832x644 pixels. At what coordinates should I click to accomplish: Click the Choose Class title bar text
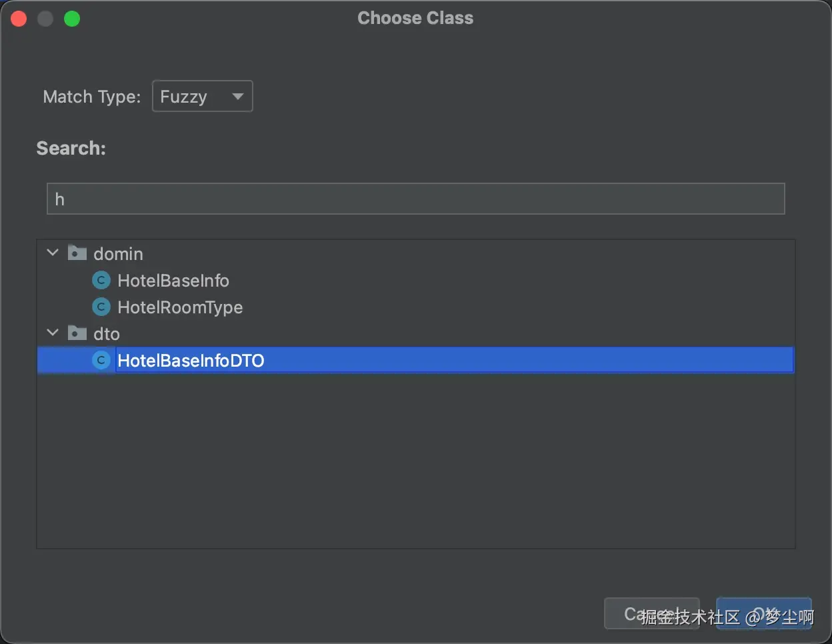click(x=415, y=18)
